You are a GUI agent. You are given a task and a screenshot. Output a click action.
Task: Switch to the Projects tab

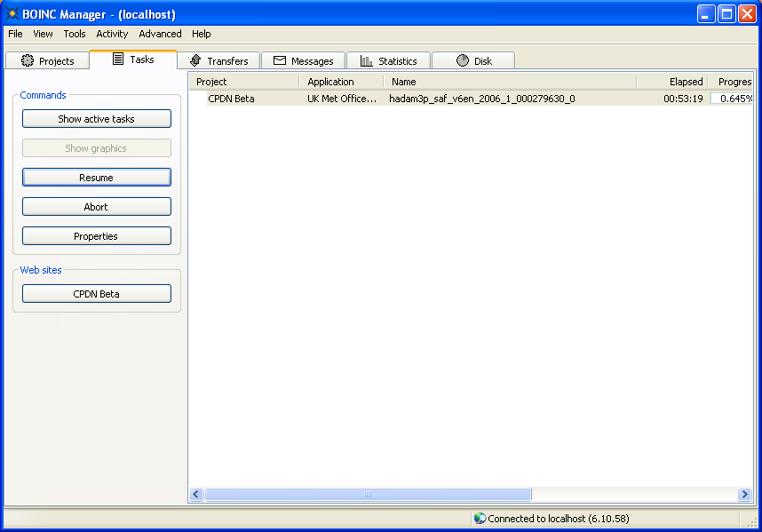point(48,60)
